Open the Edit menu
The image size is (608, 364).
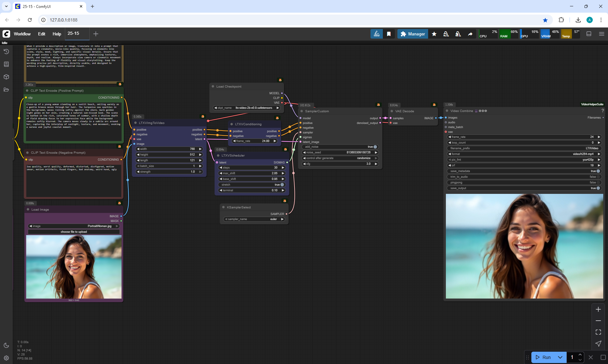tap(41, 34)
